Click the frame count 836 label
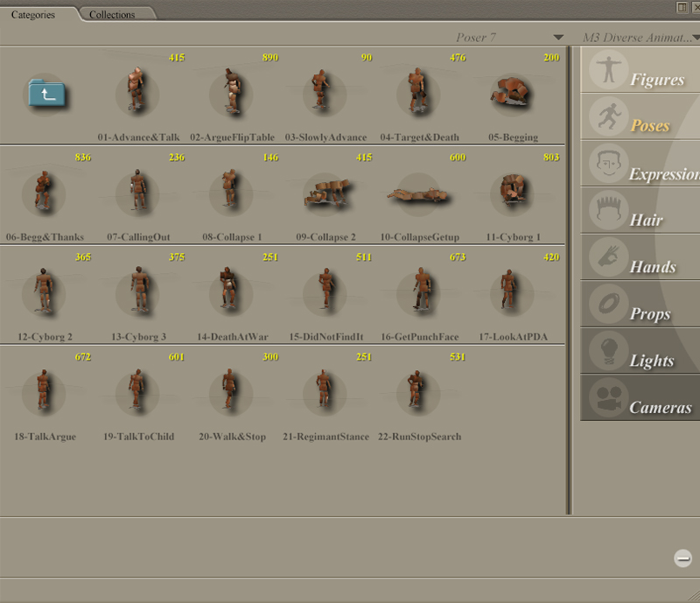Image resolution: width=700 pixels, height=603 pixels. 83,158
